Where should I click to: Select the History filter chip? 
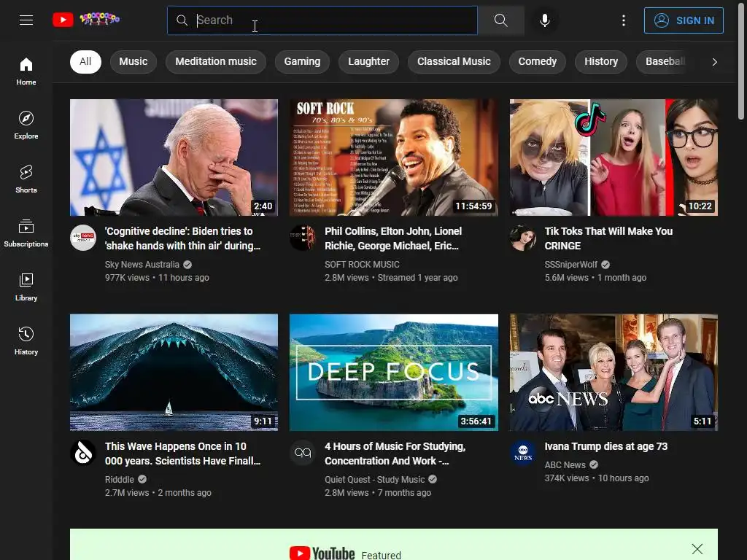point(601,61)
